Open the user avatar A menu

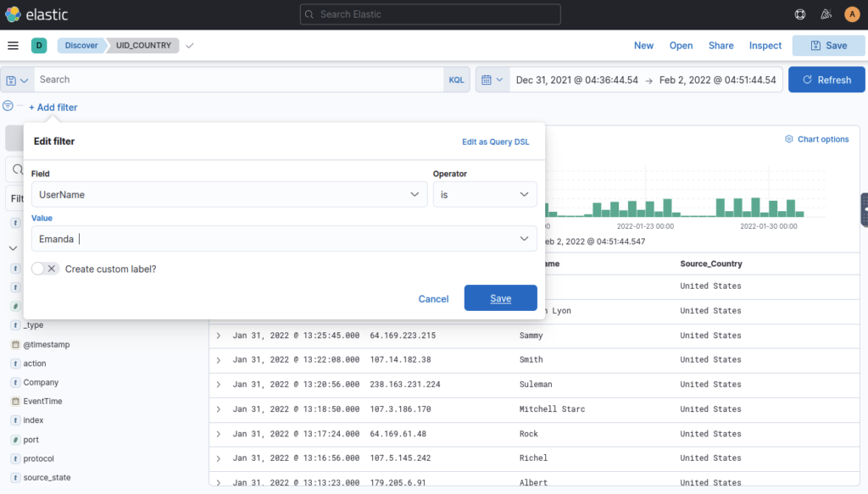(852, 14)
